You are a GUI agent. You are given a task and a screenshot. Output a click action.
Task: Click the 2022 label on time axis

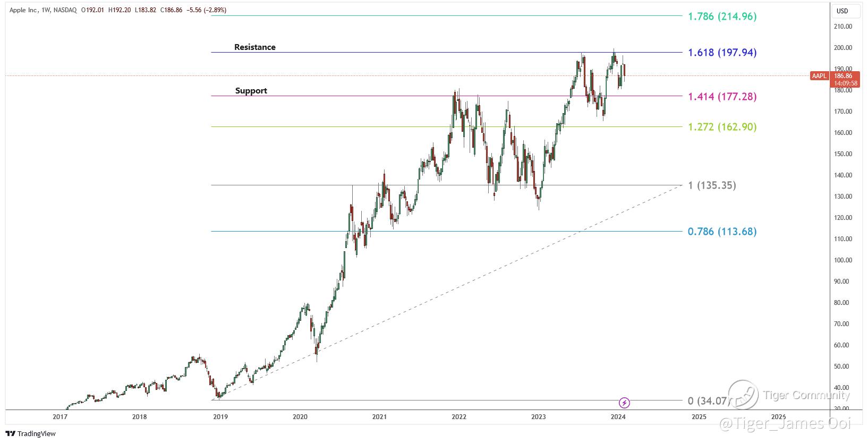click(x=459, y=417)
